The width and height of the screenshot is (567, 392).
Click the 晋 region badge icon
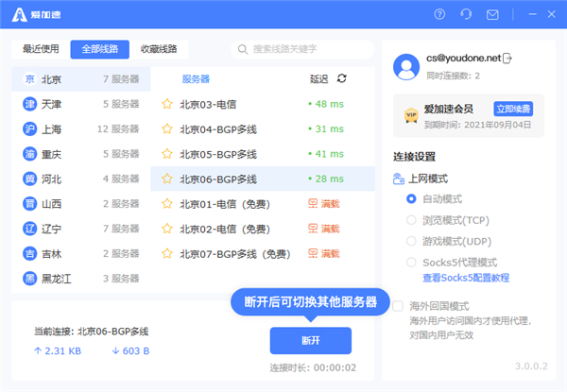(x=29, y=204)
